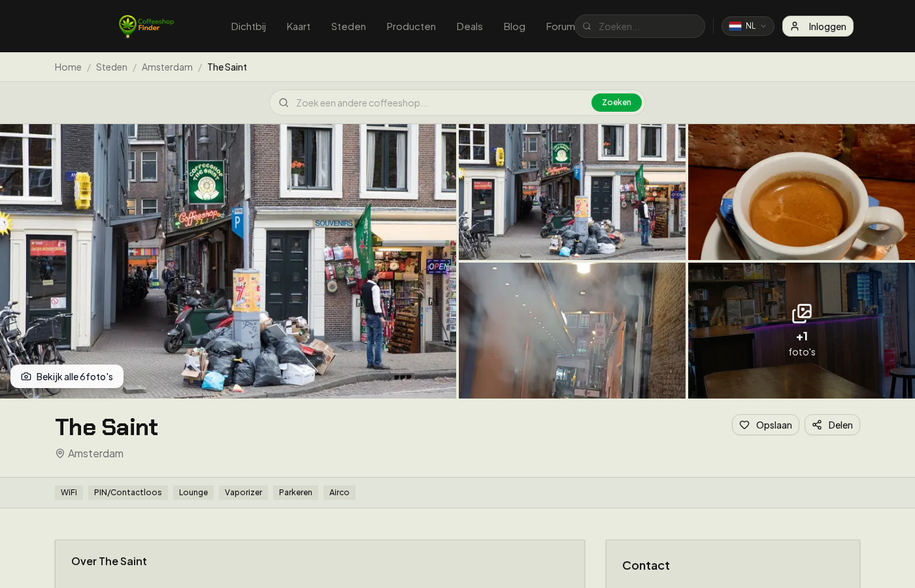This screenshot has width=915, height=588.
Task: Click the WiFi amenity tag
Action: [69, 493]
